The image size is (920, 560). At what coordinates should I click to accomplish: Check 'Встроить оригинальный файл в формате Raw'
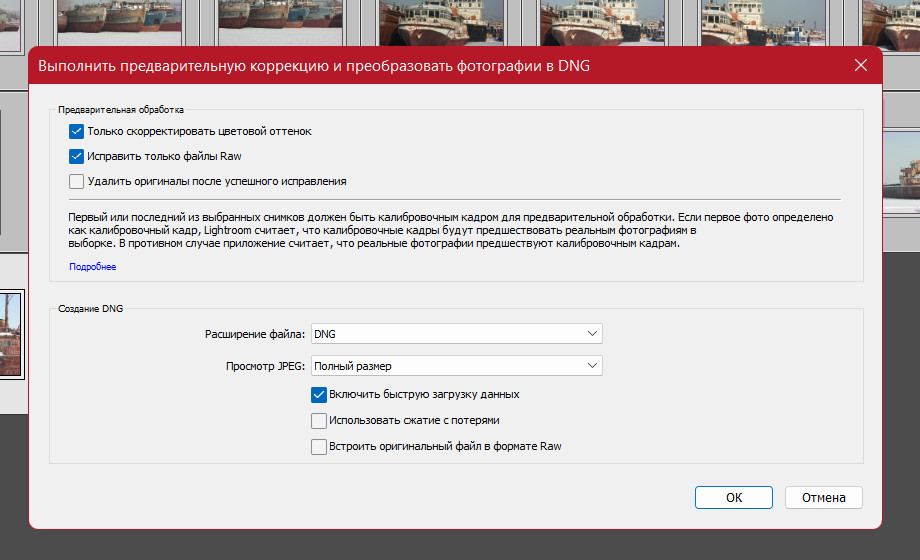coord(319,446)
